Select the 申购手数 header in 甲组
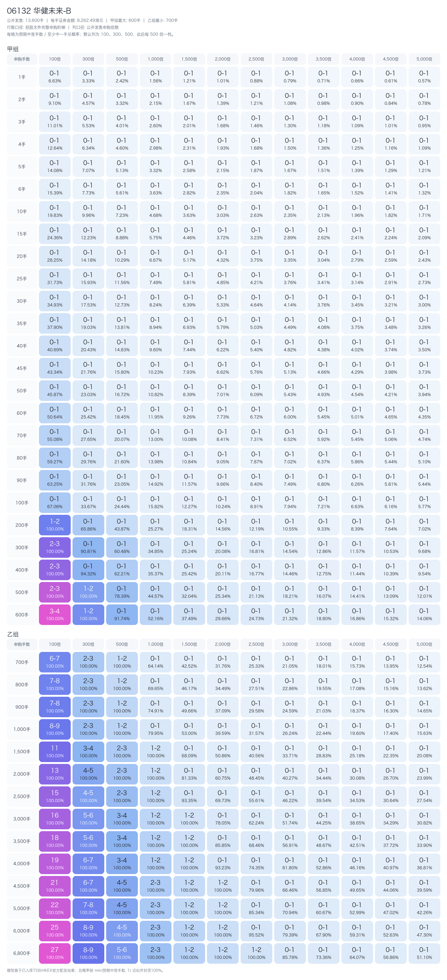 [22, 59]
